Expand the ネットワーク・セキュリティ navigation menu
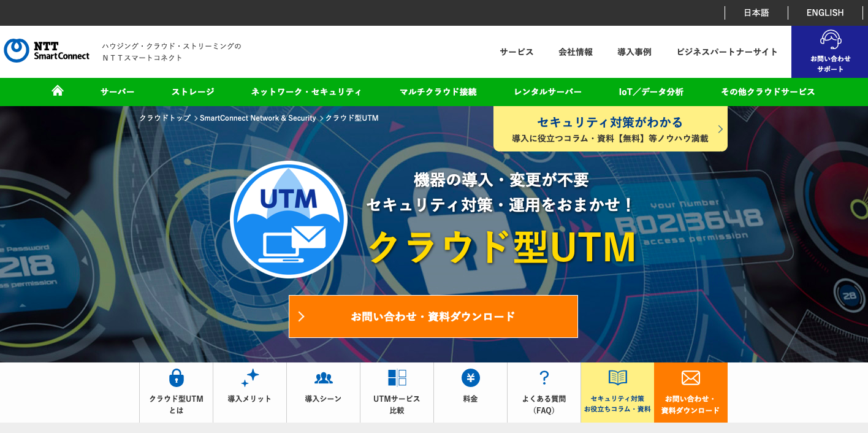 coord(305,91)
